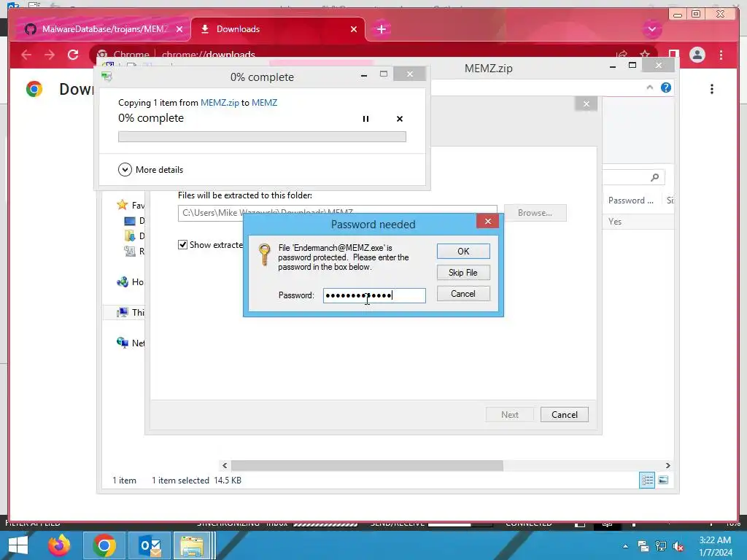Click the Browse button in extraction wizard
The width and height of the screenshot is (747, 560).
(x=535, y=213)
